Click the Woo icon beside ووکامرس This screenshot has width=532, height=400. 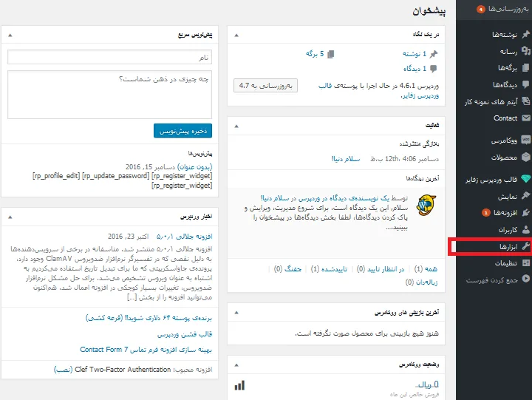tap(526, 140)
